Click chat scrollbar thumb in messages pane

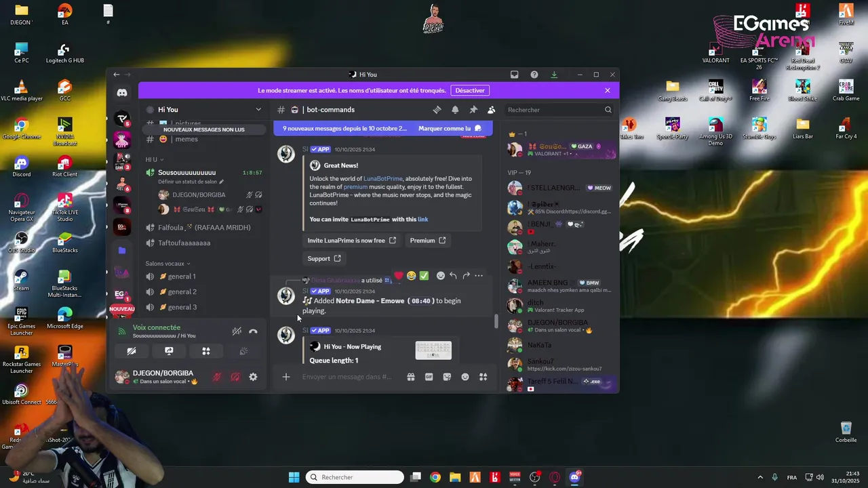(x=496, y=321)
